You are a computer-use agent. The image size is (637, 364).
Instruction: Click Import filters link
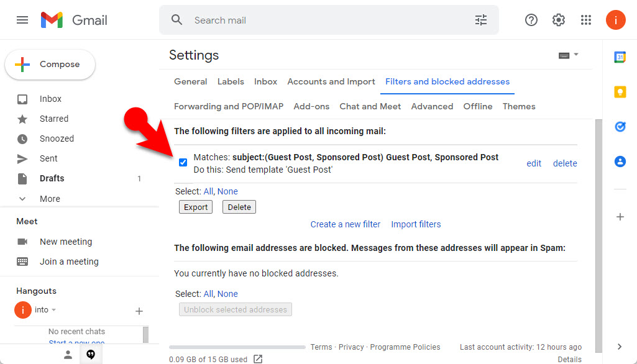point(416,224)
